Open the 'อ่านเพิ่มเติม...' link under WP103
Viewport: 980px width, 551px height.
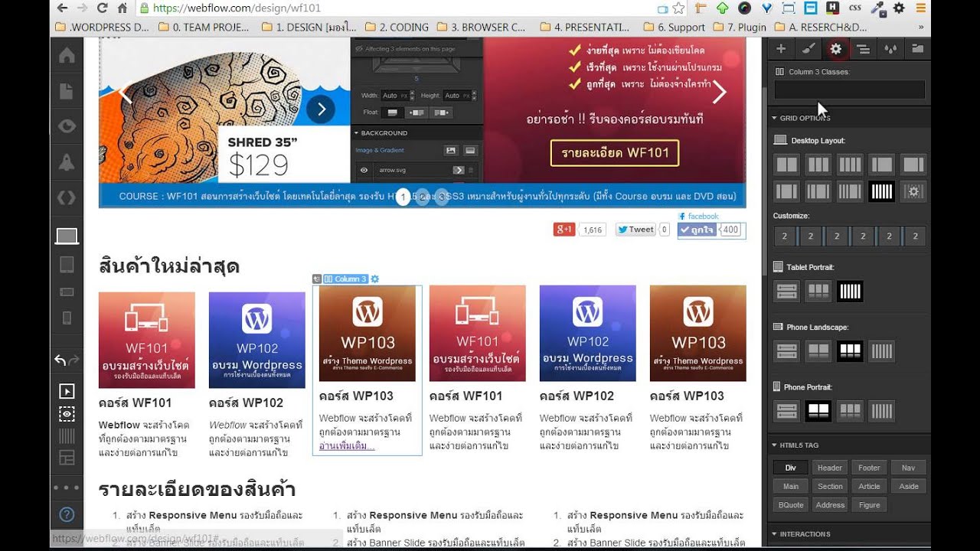pyautogui.click(x=347, y=445)
